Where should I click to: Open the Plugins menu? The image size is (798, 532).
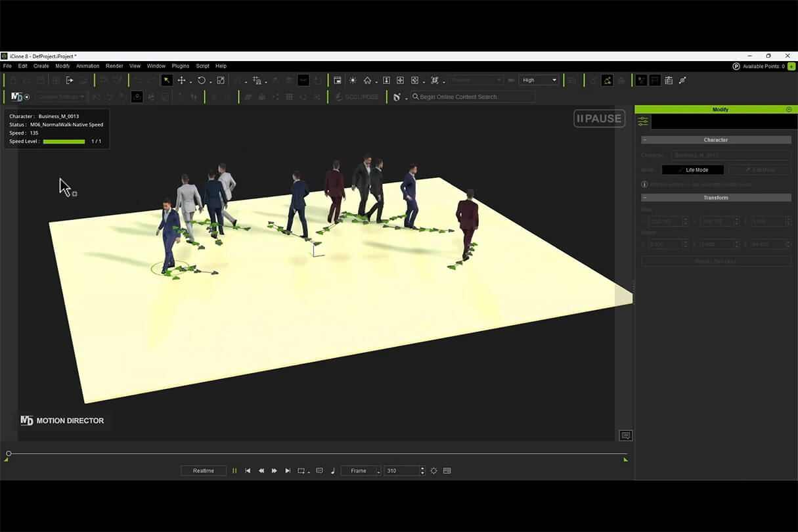(x=181, y=66)
